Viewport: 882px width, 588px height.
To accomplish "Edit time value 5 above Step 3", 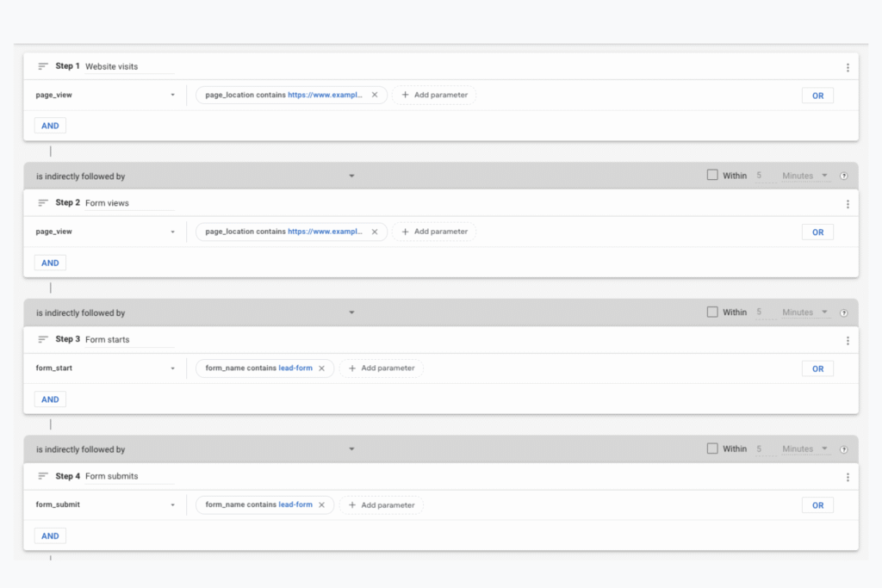I will tap(765, 313).
